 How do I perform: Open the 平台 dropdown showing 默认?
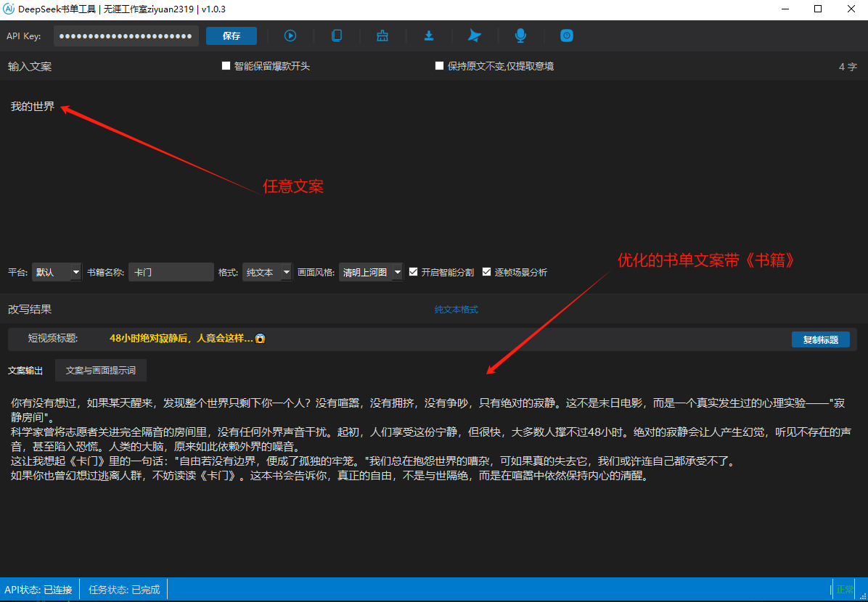pyautogui.click(x=57, y=272)
